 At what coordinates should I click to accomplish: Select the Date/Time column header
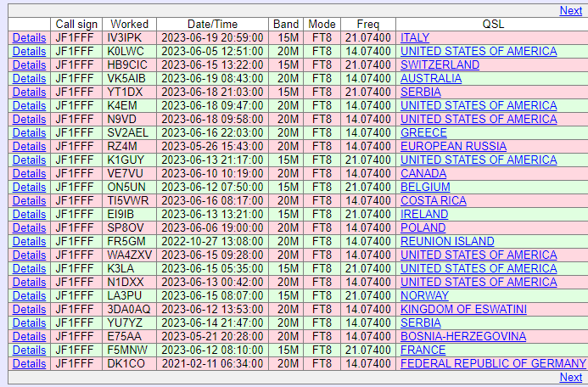click(x=213, y=25)
